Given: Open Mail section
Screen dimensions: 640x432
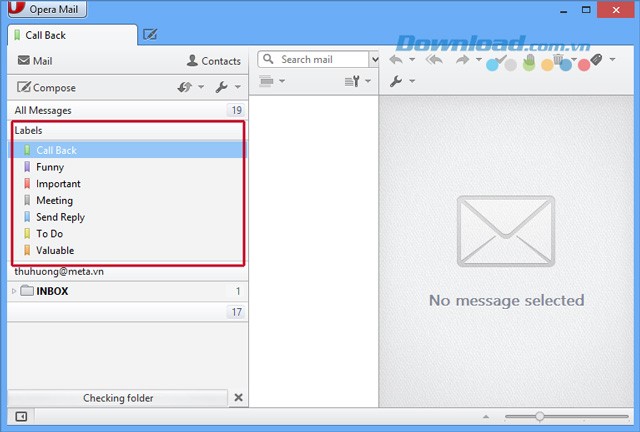Looking at the screenshot, I should (35, 61).
